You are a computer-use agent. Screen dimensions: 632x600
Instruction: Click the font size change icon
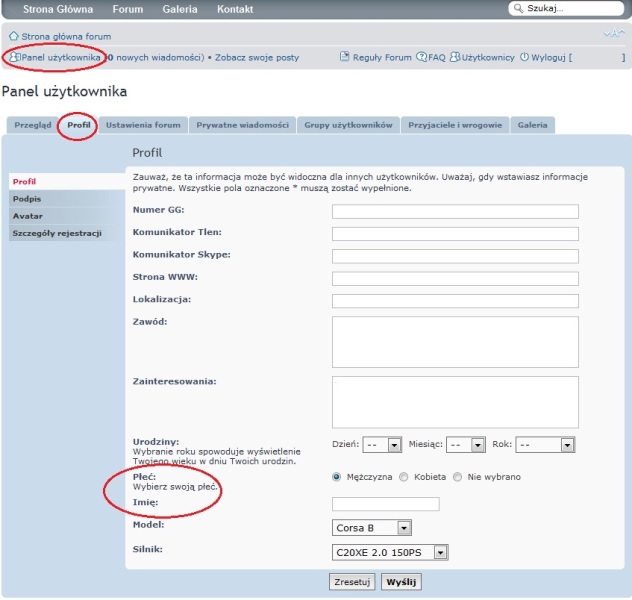[x=614, y=35]
